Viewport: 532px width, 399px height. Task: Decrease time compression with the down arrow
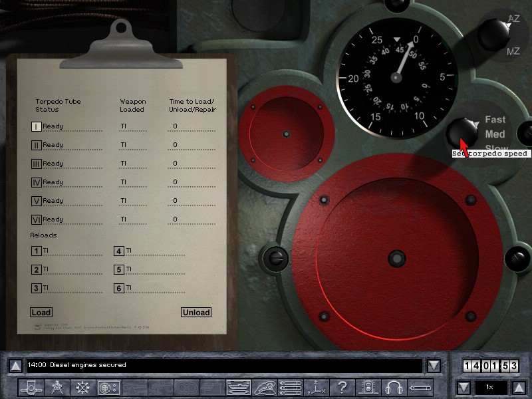464,387
